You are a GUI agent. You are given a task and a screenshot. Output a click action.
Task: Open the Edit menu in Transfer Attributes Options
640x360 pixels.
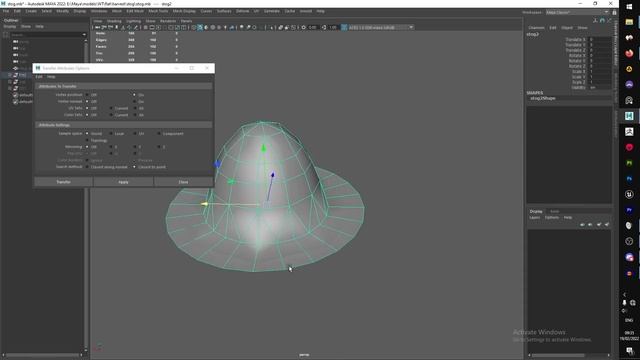pyautogui.click(x=39, y=77)
